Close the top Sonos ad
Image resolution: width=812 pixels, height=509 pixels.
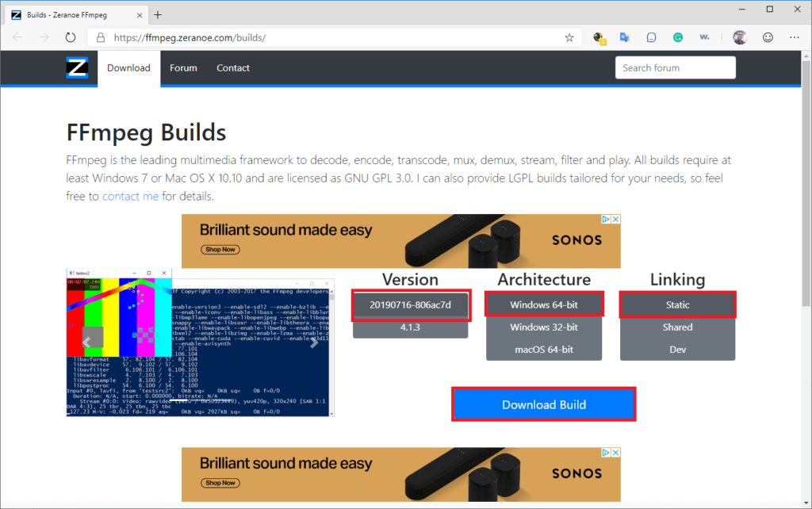click(615, 219)
